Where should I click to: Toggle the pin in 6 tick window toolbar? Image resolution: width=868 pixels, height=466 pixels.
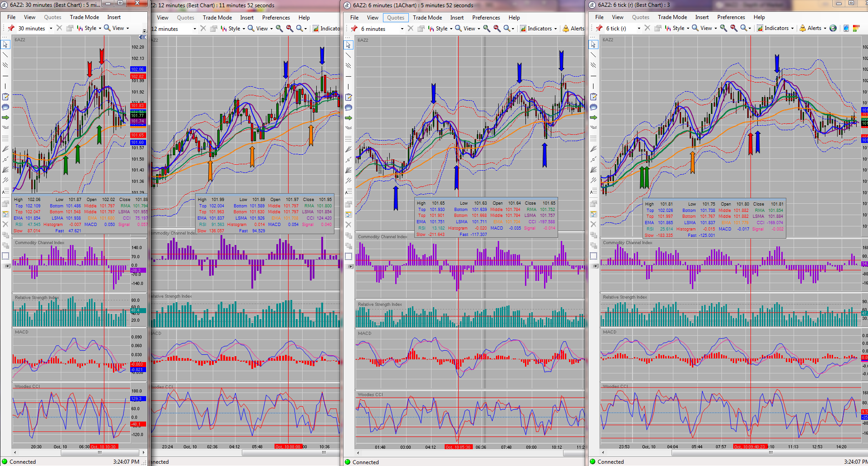coord(599,28)
